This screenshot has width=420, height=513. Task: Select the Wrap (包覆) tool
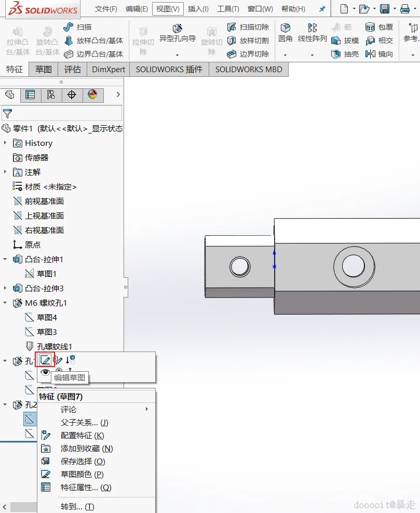pos(379,27)
